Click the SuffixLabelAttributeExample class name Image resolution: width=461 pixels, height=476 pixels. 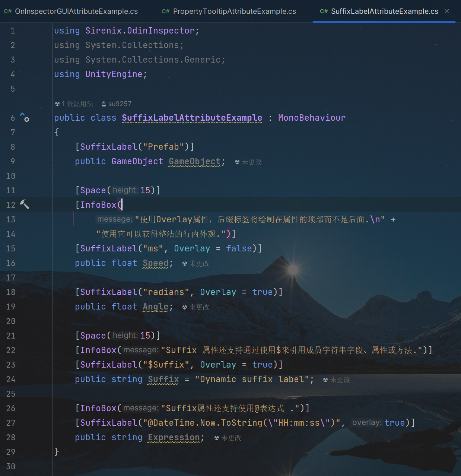(192, 118)
